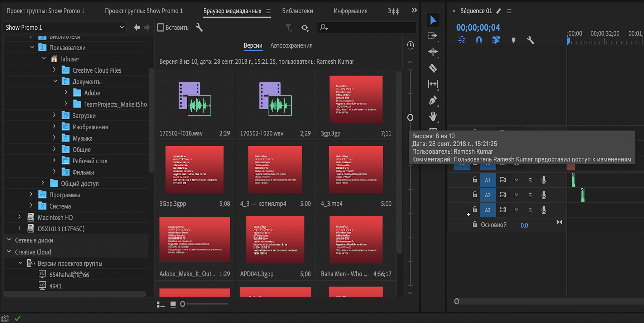Viewport: 644px width, 323px height.
Task: Open the Библиотеки panel tab
Action: [x=297, y=11]
